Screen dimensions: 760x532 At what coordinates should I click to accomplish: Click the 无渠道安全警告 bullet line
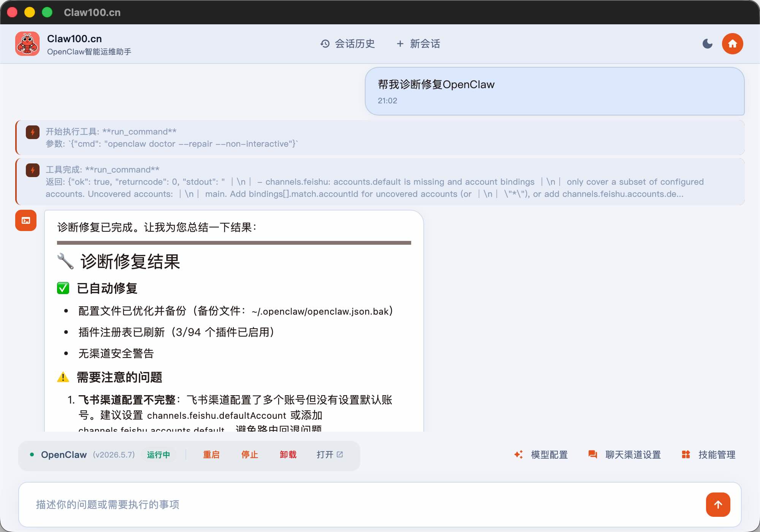point(116,353)
